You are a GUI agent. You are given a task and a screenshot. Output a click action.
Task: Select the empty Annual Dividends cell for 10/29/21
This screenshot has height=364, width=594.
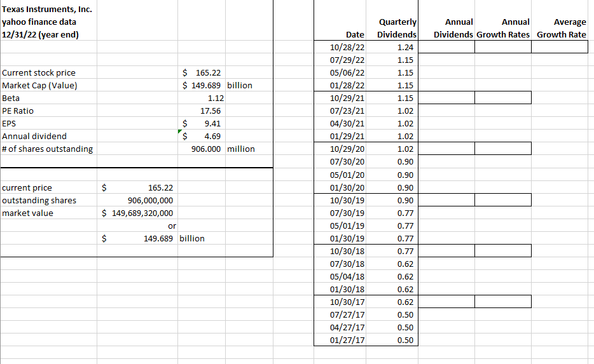[446, 98]
